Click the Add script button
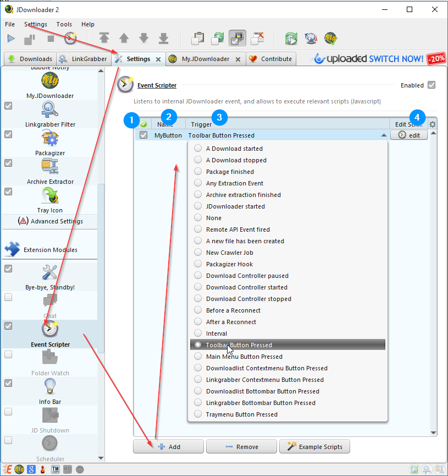 coord(168,446)
